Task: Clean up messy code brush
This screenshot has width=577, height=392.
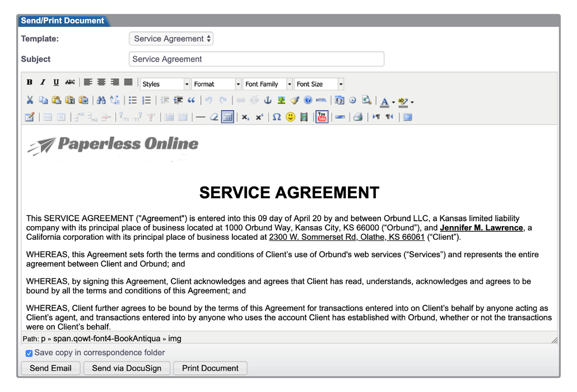Action: 295,100
